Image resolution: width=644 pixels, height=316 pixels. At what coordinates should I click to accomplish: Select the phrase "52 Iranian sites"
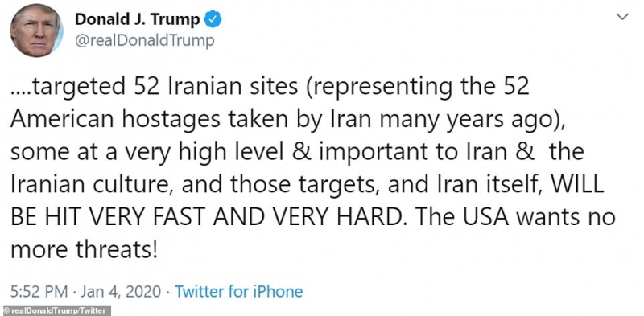point(209,88)
